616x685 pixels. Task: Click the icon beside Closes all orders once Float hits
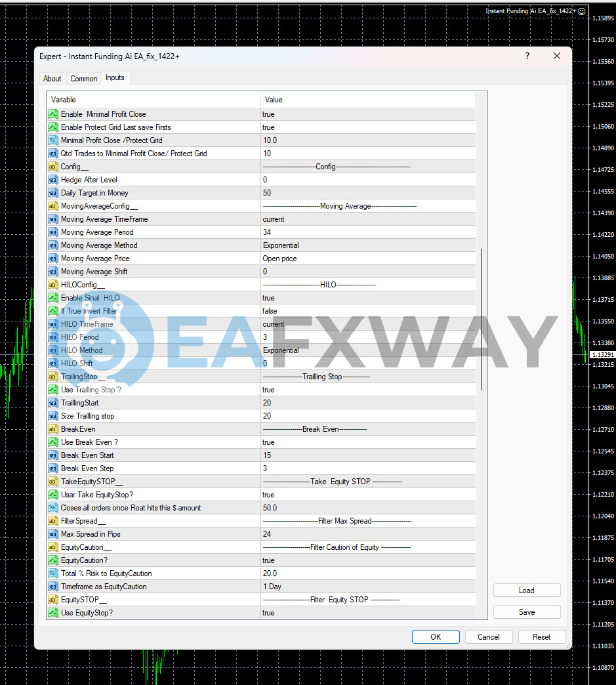click(53, 508)
